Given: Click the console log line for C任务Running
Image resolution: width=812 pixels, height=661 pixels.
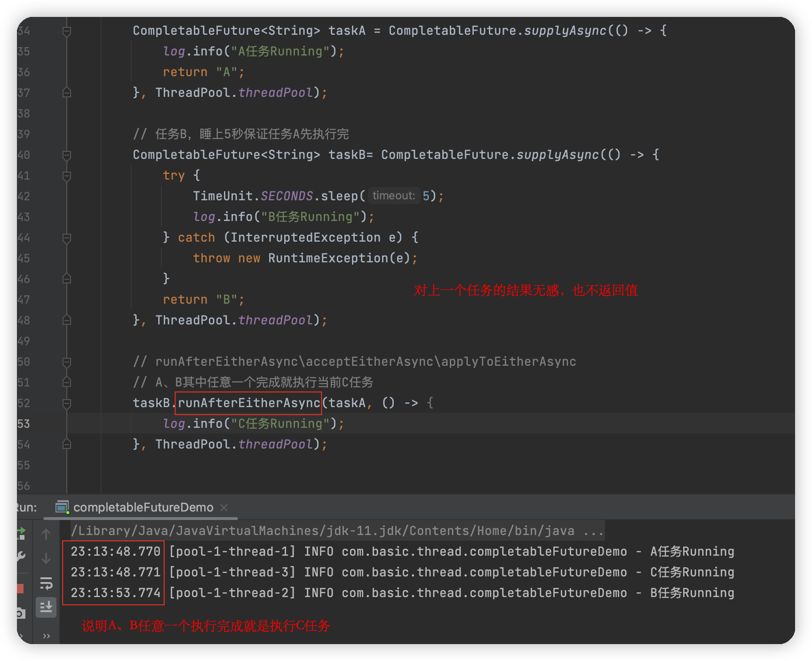Looking at the screenshot, I should [x=403, y=572].
